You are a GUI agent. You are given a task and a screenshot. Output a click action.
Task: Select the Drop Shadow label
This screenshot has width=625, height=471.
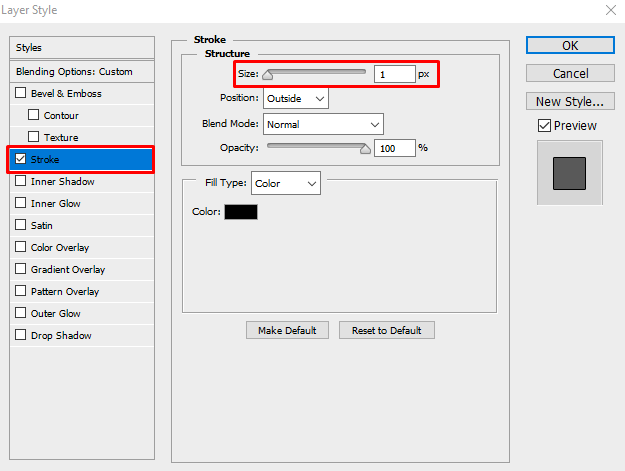(61, 336)
